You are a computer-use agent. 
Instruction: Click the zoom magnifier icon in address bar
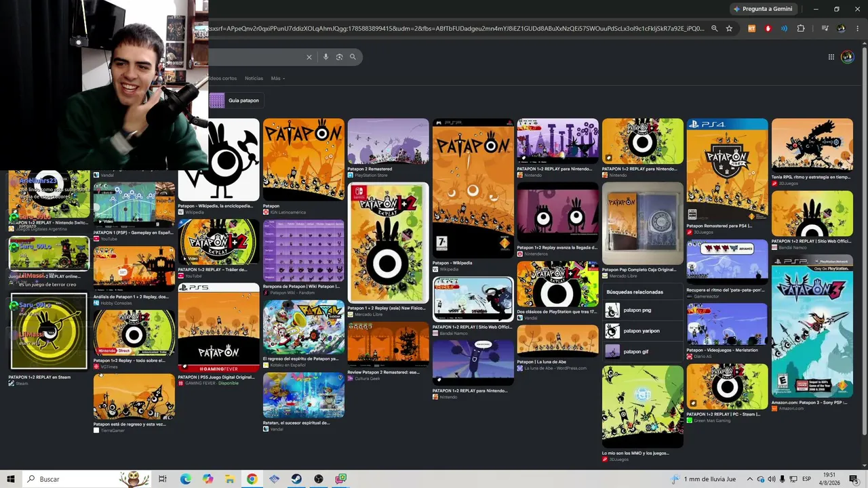click(x=714, y=28)
